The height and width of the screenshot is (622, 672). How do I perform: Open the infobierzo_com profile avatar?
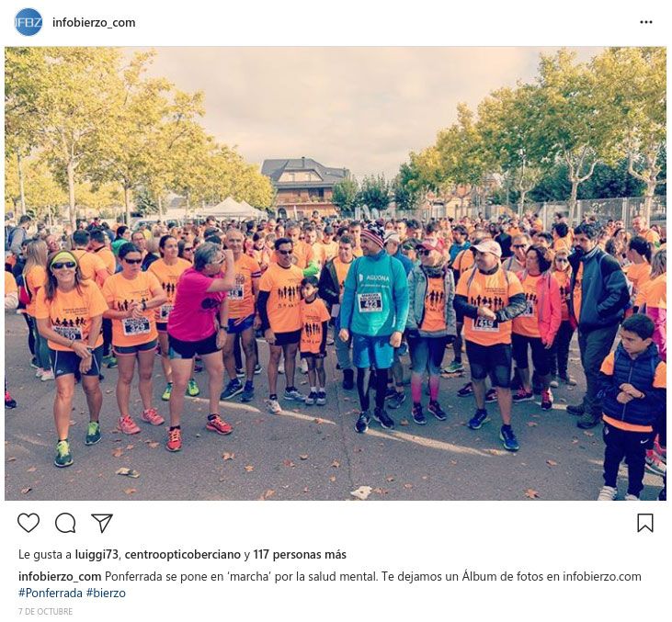(28, 22)
